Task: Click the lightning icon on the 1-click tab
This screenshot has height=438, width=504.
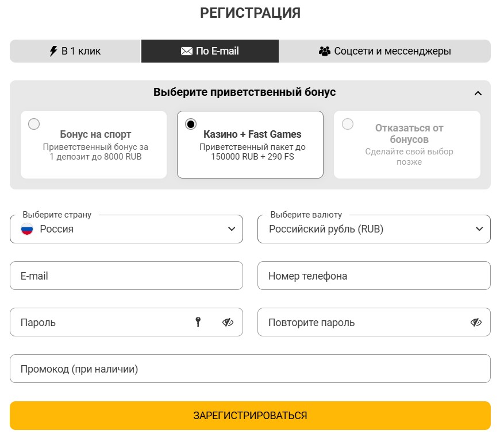Action: 52,51
